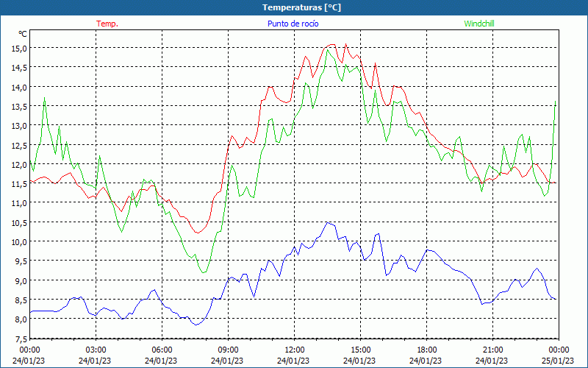
Task: Select the green 'Windchill' legend label
Action: [x=479, y=24]
